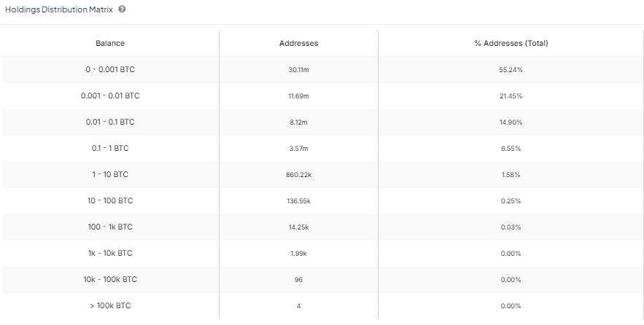The width and height of the screenshot is (644, 325).
Task: Select the 0.1 - 1 BTC balance cell
Action: (x=110, y=149)
